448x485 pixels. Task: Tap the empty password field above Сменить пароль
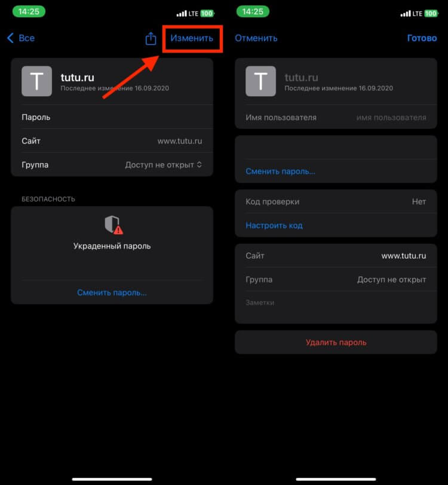click(x=336, y=148)
